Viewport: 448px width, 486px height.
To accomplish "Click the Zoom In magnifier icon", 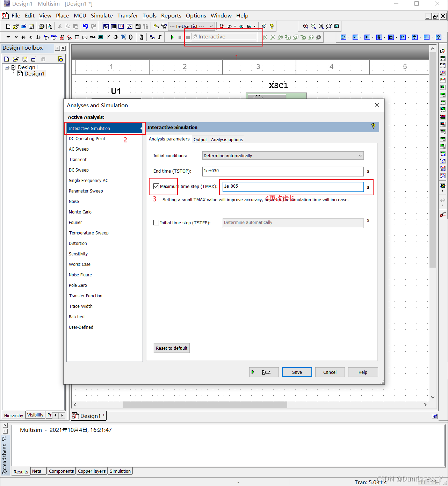I will pyautogui.click(x=306, y=26).
